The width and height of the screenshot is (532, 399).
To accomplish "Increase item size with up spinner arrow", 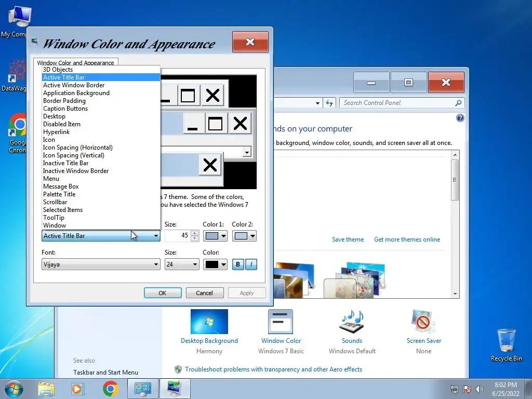I will (x=194, y=233).
